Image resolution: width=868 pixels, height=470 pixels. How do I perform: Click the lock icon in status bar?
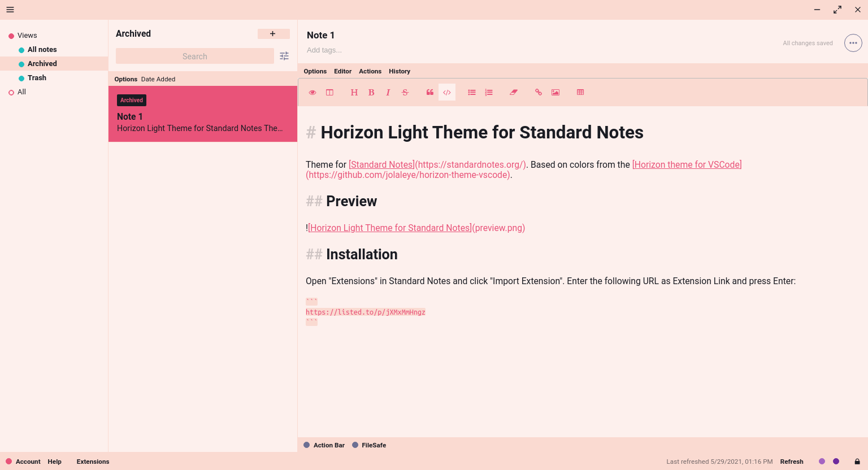(857, 462)
